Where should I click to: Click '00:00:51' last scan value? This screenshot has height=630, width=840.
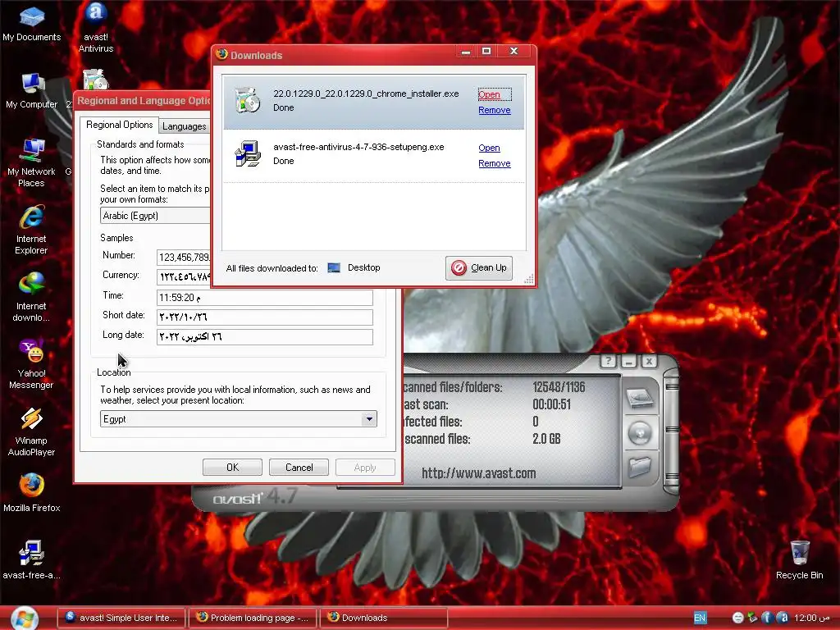click(552, 404)
